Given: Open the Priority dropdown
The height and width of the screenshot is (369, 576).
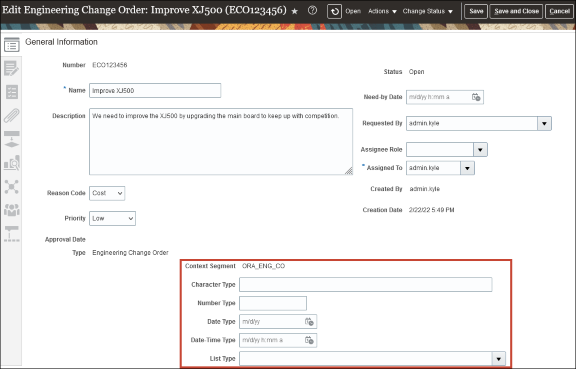Looking at the screenshot, I should tap(112, 218).
